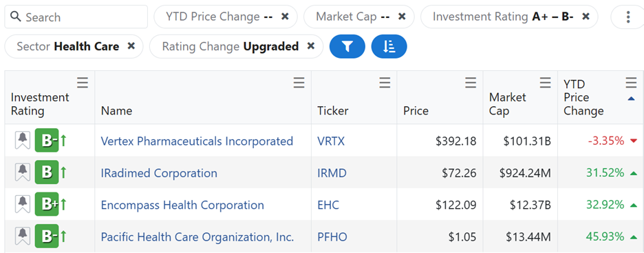644x253 pixels.
Task: Click the B+ rating badge for Encompass Health
Action: point(47,205)
